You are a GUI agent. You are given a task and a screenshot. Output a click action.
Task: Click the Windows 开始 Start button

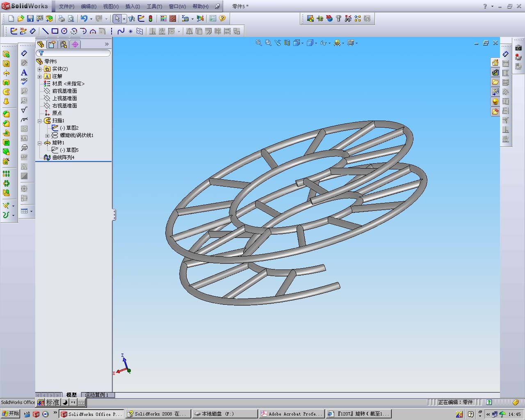click(11, 414)
